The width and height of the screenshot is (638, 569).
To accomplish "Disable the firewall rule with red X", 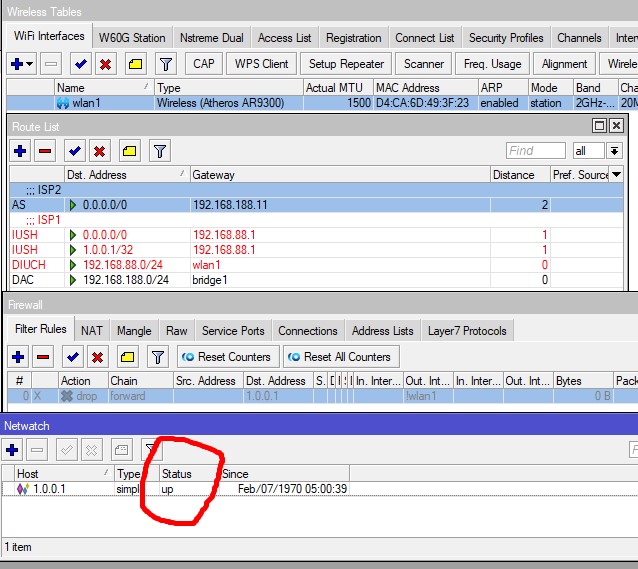I will [x=98, y=357].
